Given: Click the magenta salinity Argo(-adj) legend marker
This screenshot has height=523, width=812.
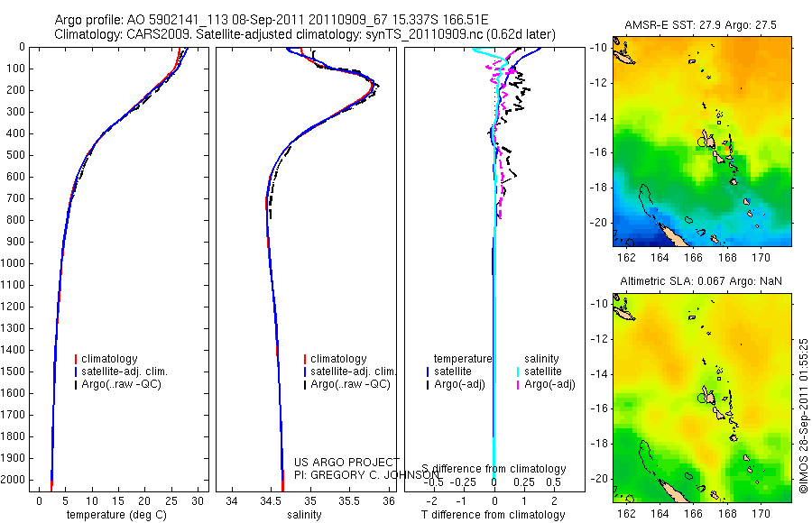Looking at the screenshot, I should click(x=518, y=385).
